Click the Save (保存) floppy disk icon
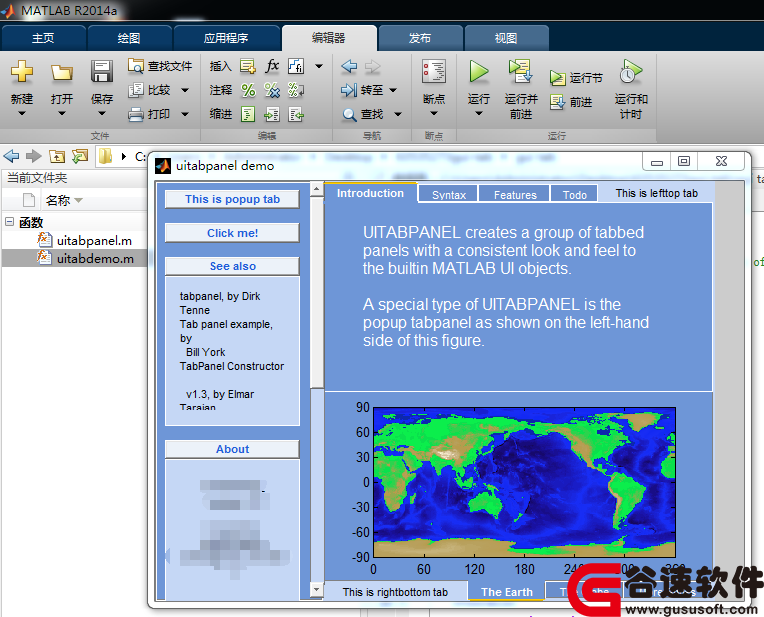 click(x=102, y=71)
